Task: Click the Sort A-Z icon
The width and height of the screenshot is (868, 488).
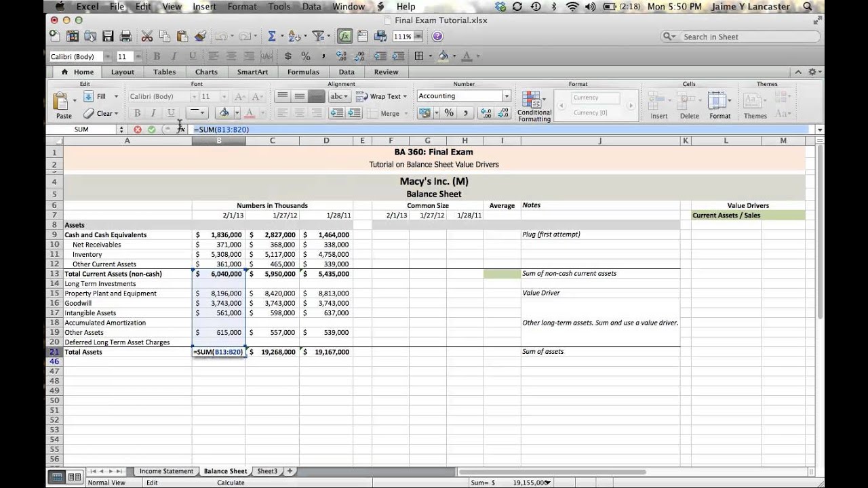Action: 293,37
